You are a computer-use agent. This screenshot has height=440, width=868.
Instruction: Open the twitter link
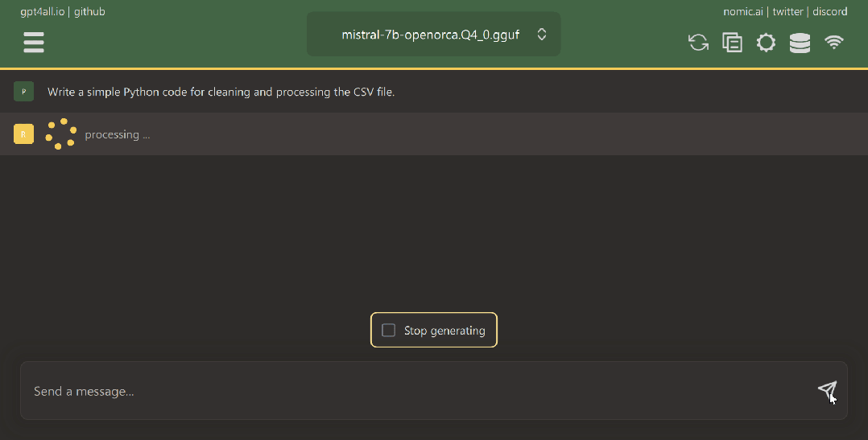click(787, 11)
